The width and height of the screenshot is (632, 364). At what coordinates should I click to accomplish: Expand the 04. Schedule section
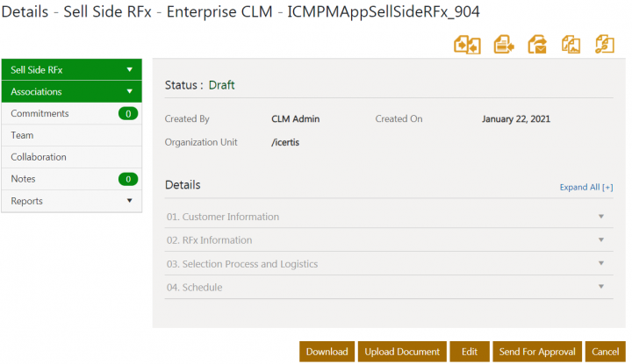601,288
